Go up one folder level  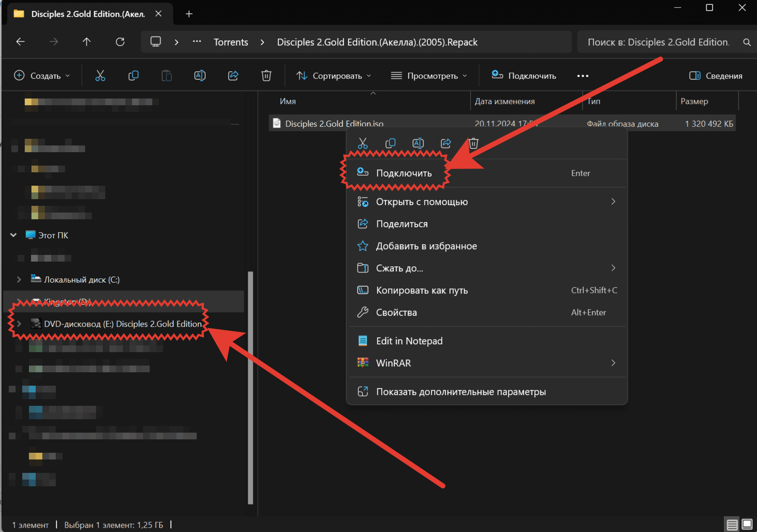[x=86, y=42]
